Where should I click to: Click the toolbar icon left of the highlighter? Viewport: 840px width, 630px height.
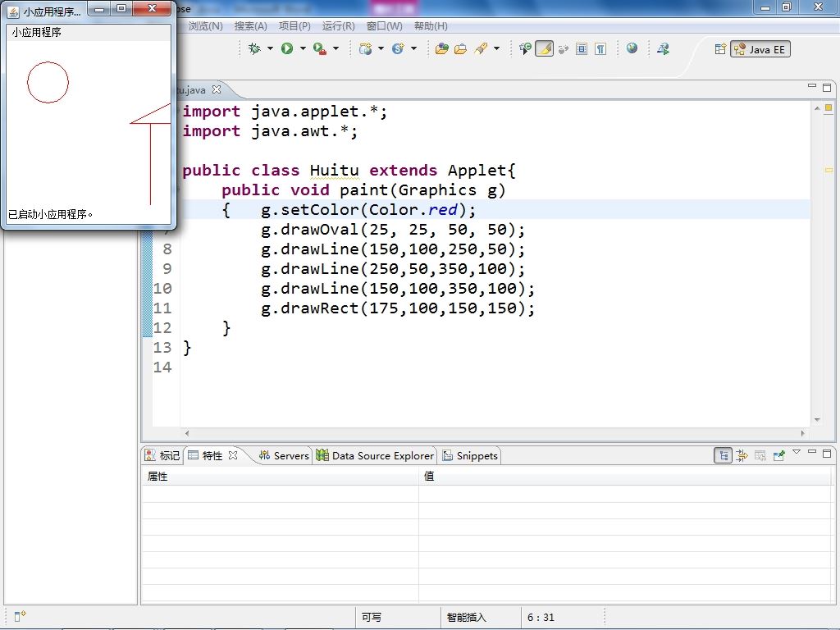click(525, 48)
